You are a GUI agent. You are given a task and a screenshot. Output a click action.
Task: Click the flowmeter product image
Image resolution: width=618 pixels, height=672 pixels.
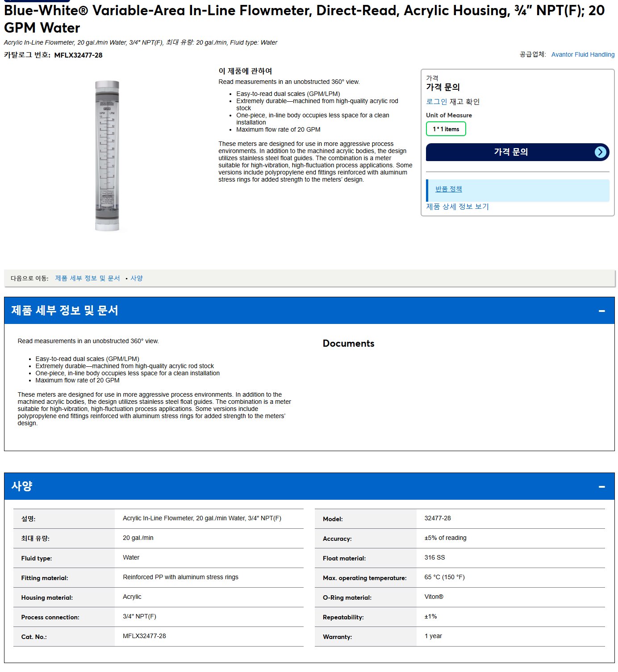click(107, 156)
